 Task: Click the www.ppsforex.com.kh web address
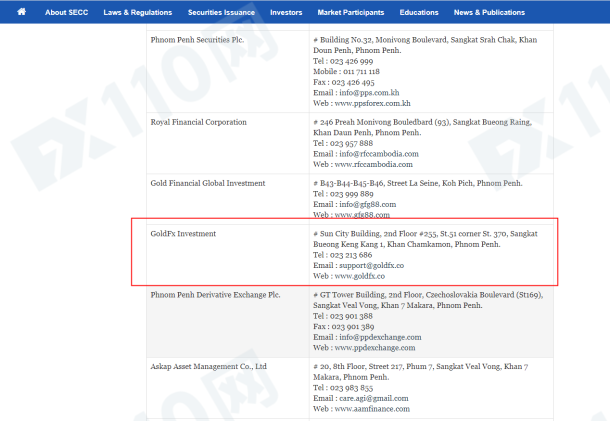click(x=373, y=103)
